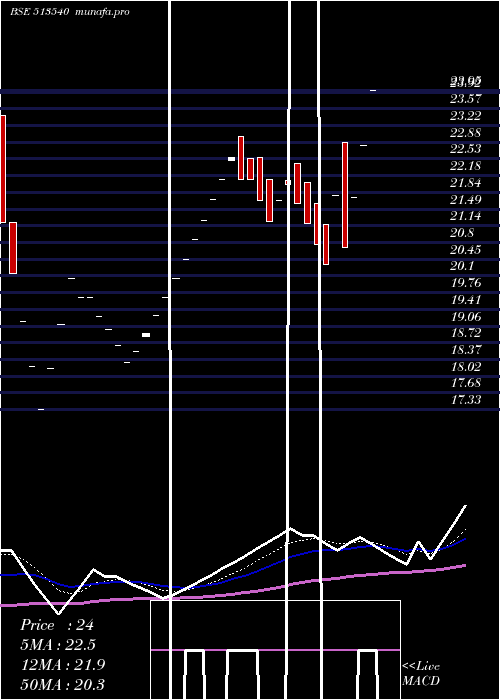Click the 20.8 price axis label
Viewport: 500px width, 700px height.
tap(462, 233)
